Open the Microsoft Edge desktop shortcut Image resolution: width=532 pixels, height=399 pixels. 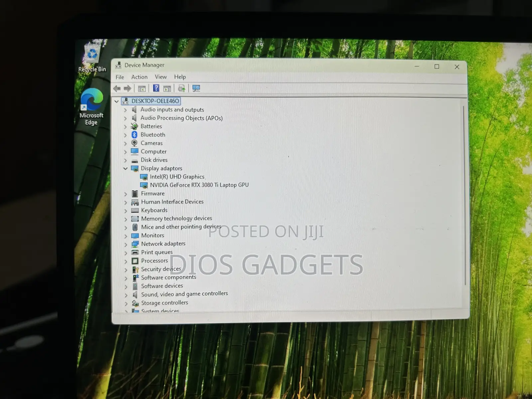click(91, 106)
